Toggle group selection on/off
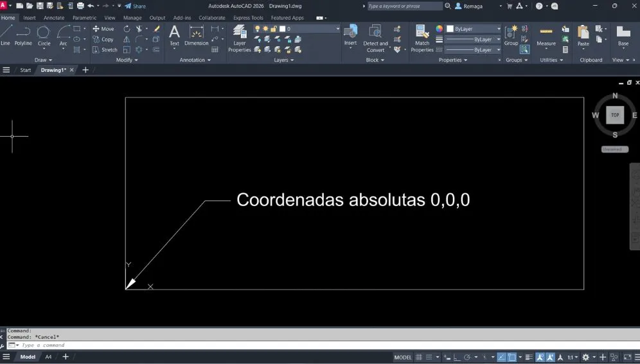 (x=524, y=49)
